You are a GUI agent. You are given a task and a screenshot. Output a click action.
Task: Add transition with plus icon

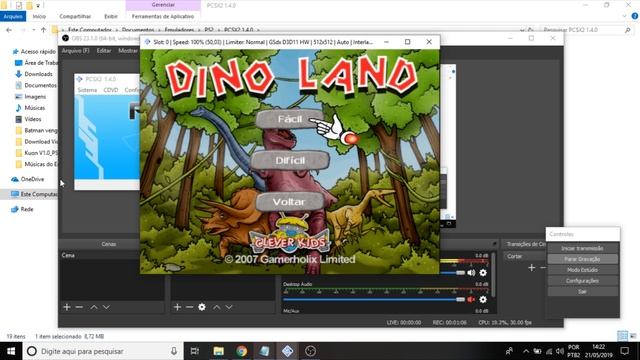531,268
